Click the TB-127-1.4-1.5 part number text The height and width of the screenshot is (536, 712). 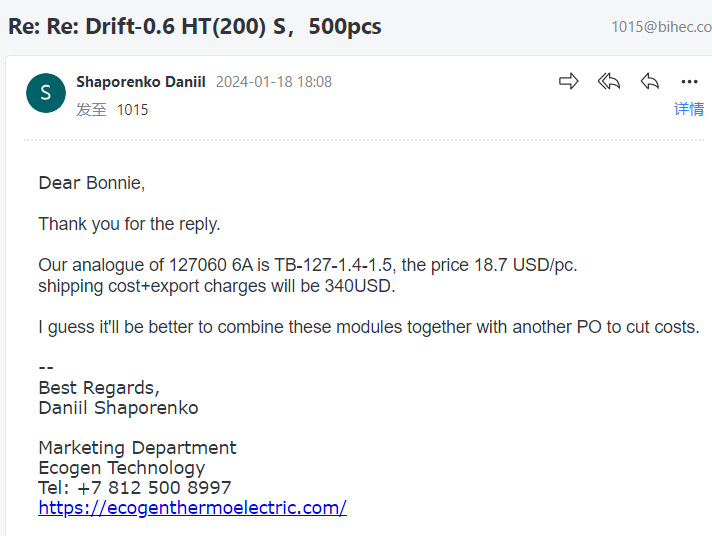(333, 265)
